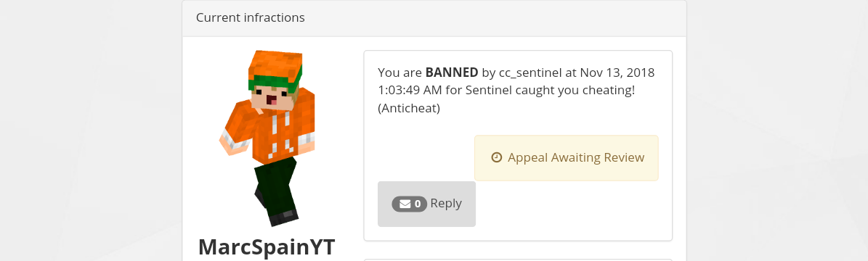
Task: Click the clock icon beside Appeal Awaiting Review
Action: [x=497, y=157]
